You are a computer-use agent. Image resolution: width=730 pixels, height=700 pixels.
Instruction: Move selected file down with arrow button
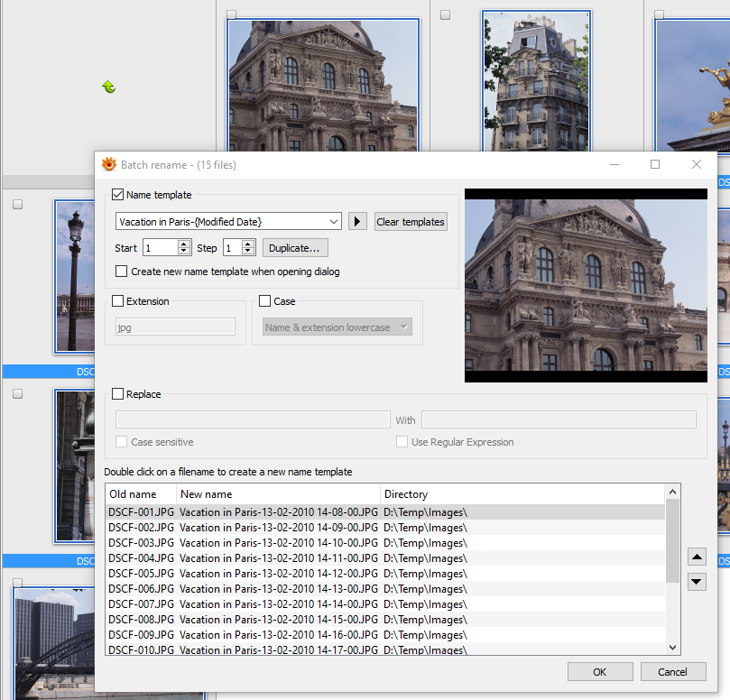(696, 582)
